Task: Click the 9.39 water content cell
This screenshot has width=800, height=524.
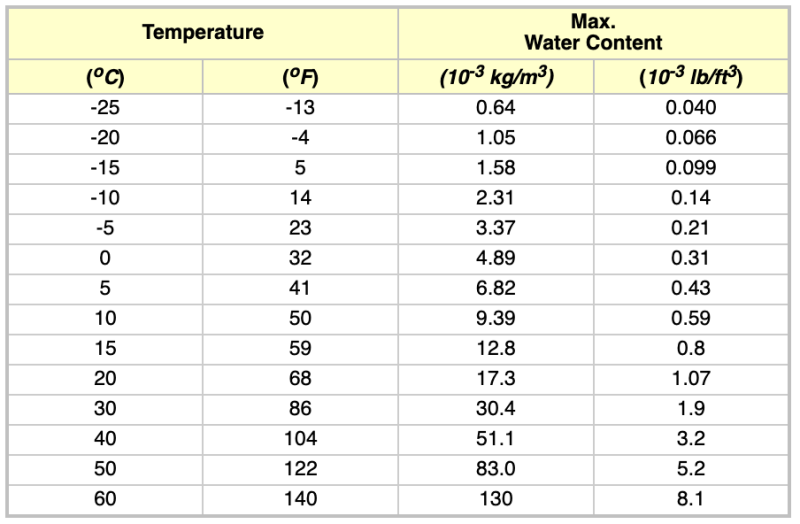Action: [496, 319]
